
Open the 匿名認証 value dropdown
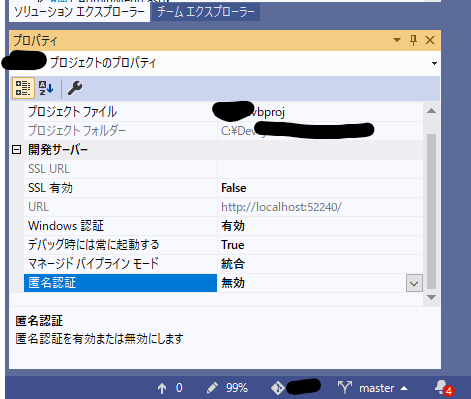(414, 283)
